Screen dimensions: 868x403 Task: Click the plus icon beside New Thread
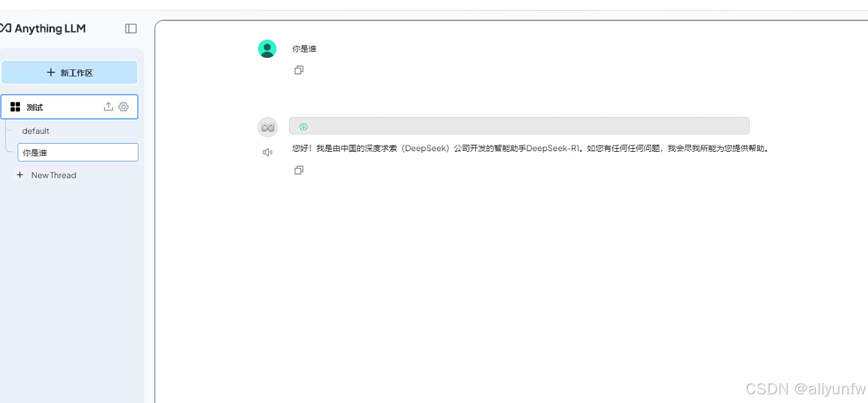(20, 175)
